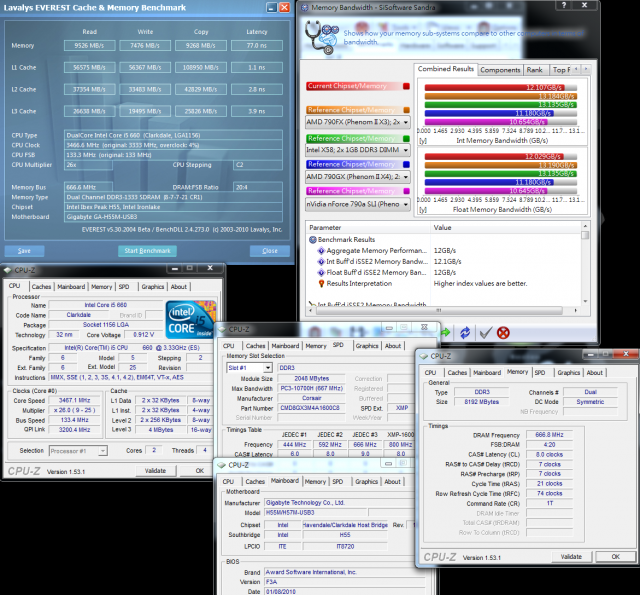Select Float Buff'd iSSE2 Memory Bandwidth row
Screen dimensions: 640x595
(444, 273)
